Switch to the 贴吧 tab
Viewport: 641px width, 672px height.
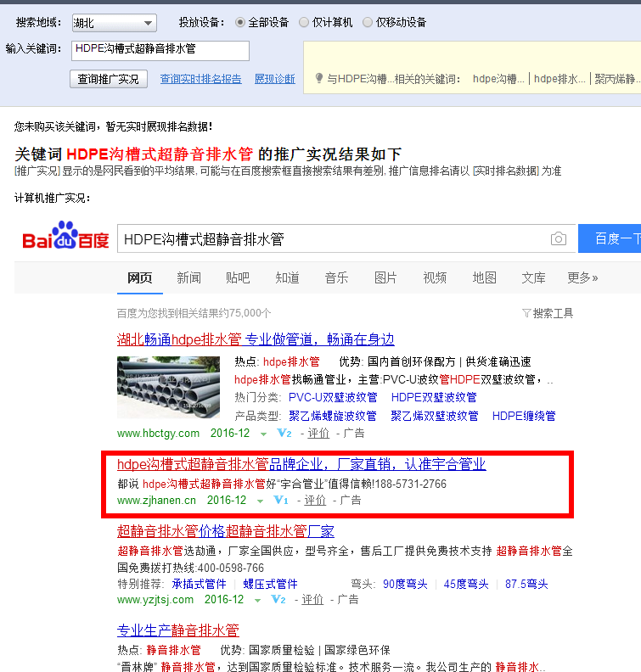pyautogui.click(x=238, y=277)
